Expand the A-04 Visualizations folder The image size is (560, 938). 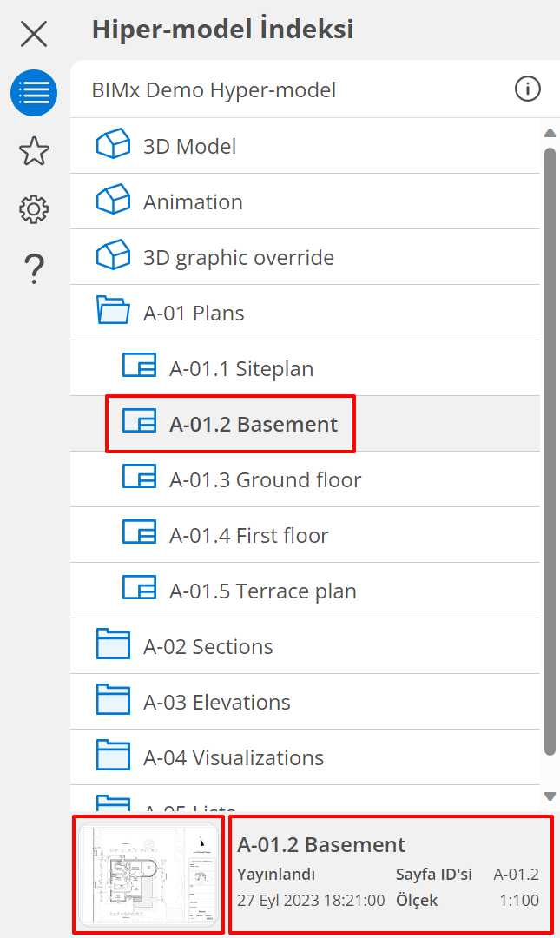pos(113,757)
